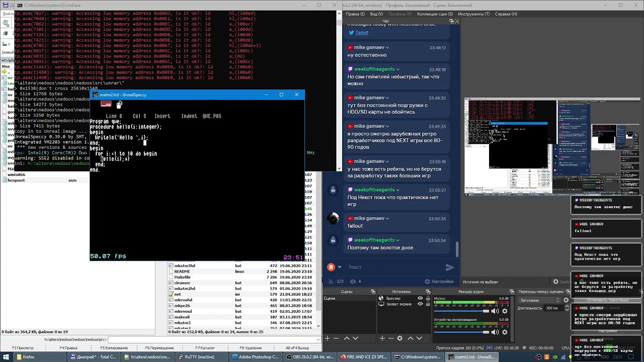The height and width of the screenshot is (362, 644).
Task: Undock the Микшер аудио panel
Action: click(512, 292)
